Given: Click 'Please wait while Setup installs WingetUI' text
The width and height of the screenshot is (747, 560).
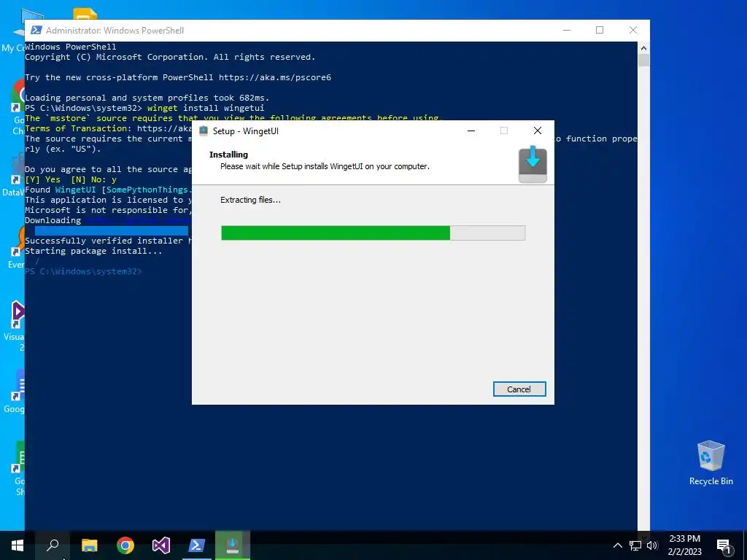Looking at the screenshot, I should pos(325,166).
